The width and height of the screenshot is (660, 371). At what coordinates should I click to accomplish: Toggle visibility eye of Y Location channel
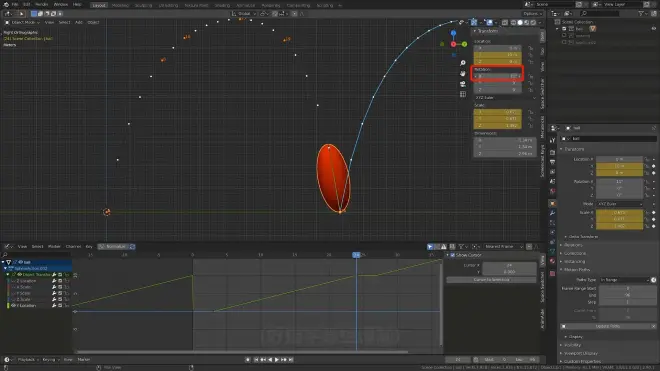(13, 306)
